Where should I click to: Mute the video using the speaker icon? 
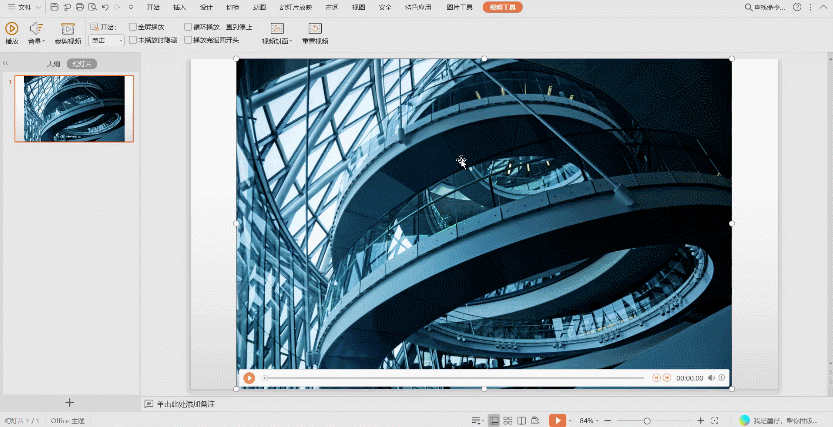click(712, 378)
